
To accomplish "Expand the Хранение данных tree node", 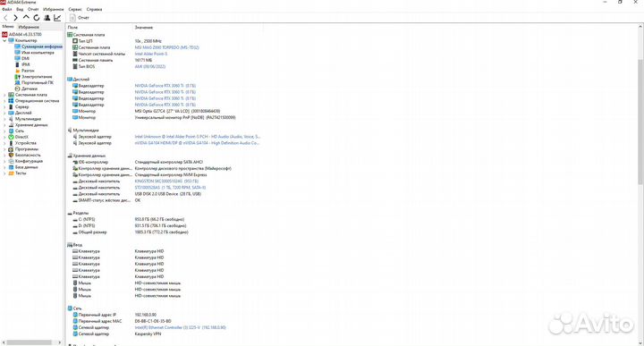I will [4, 125].
